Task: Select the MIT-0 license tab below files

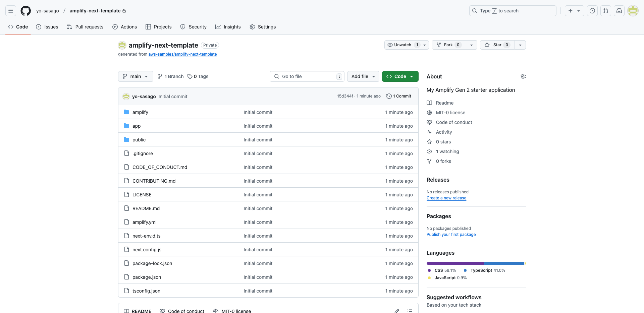Action: (232, 311)
